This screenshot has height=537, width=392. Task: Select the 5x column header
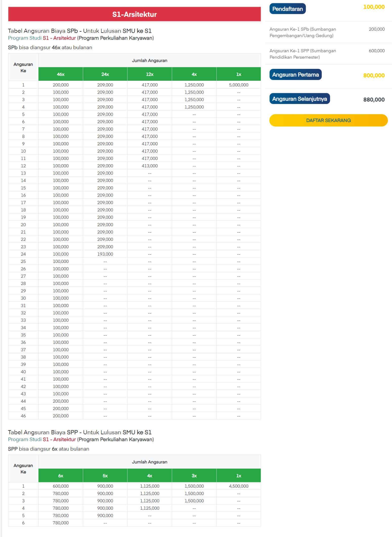tap(105, 476)
